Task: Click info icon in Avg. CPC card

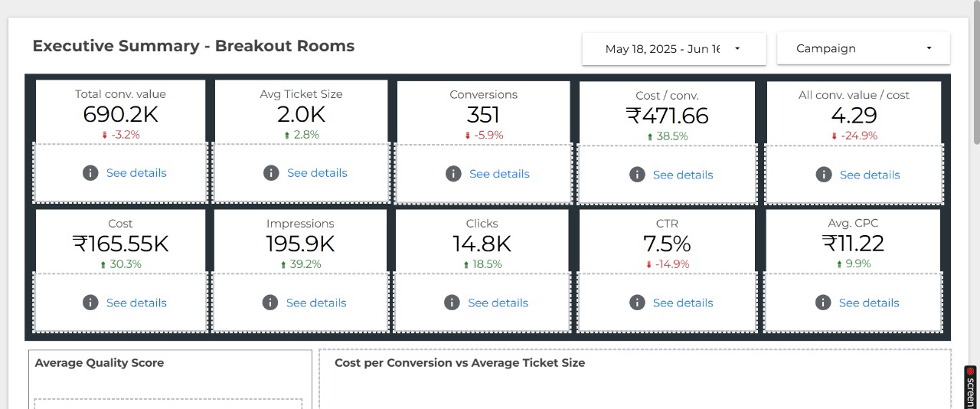Action: pyautogui.click(x=823, y=303)
